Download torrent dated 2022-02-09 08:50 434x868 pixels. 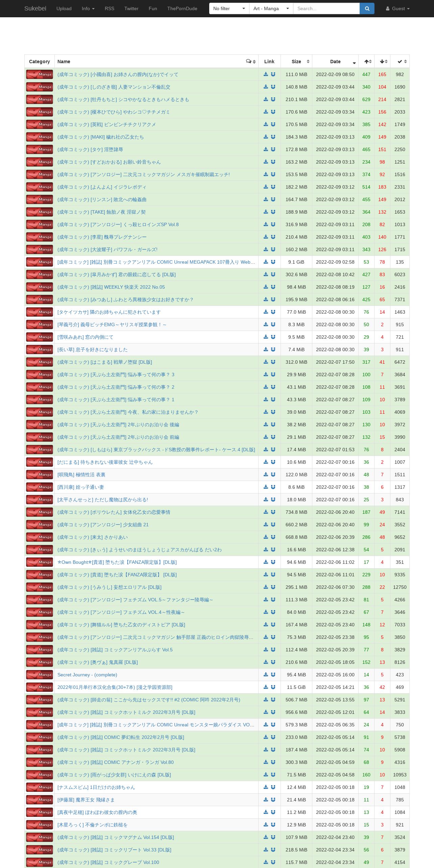[266, 74]
